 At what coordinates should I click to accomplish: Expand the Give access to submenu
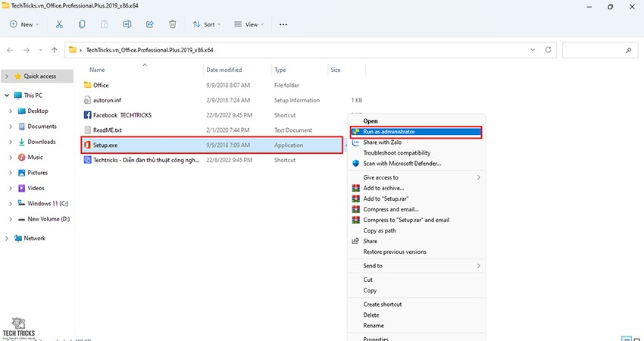(479, 177)
